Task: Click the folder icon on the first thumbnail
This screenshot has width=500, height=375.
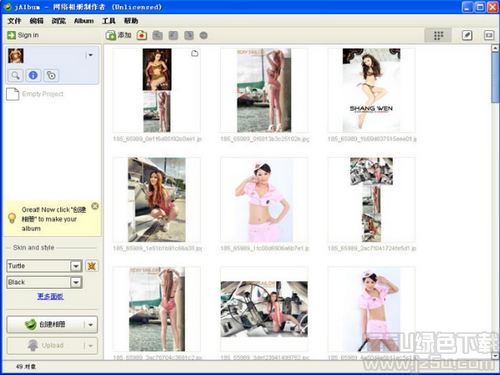Action: point(195,53)
